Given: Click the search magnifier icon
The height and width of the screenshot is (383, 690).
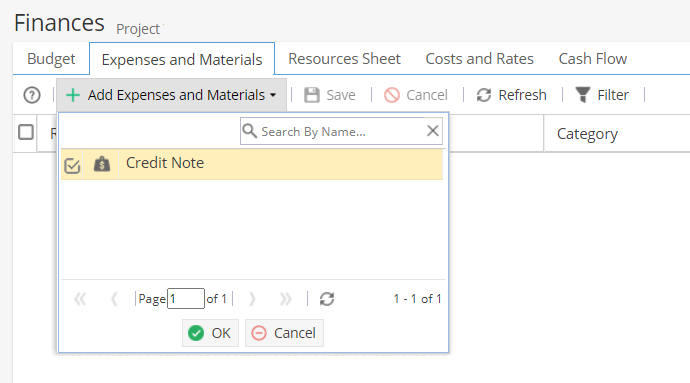Looking at the screenshot, I should [250, 131].
